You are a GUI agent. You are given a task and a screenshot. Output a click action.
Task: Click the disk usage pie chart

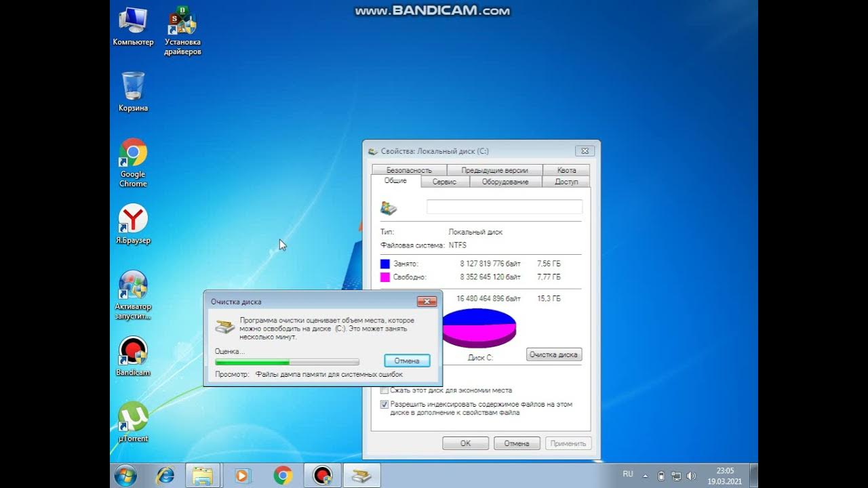click(x=479, y=327)
